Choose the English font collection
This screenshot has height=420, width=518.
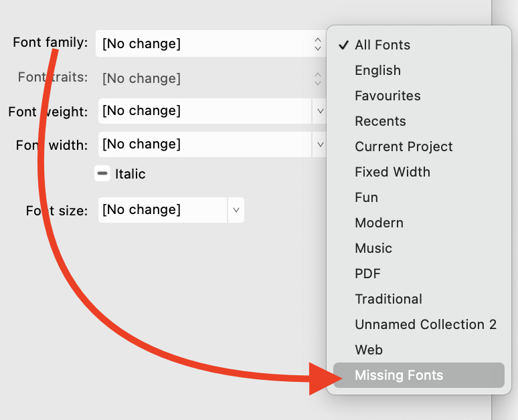pyautogui.click(x=377, y=70)
